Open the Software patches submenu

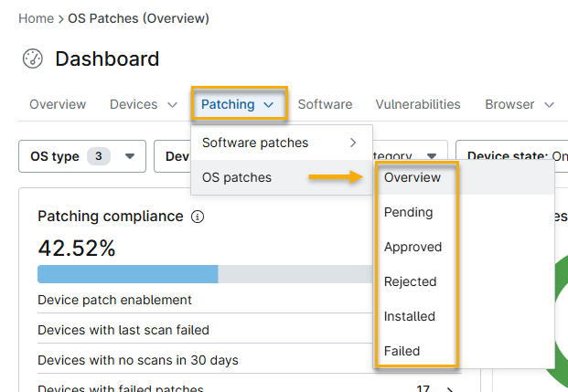pos(278,143)
